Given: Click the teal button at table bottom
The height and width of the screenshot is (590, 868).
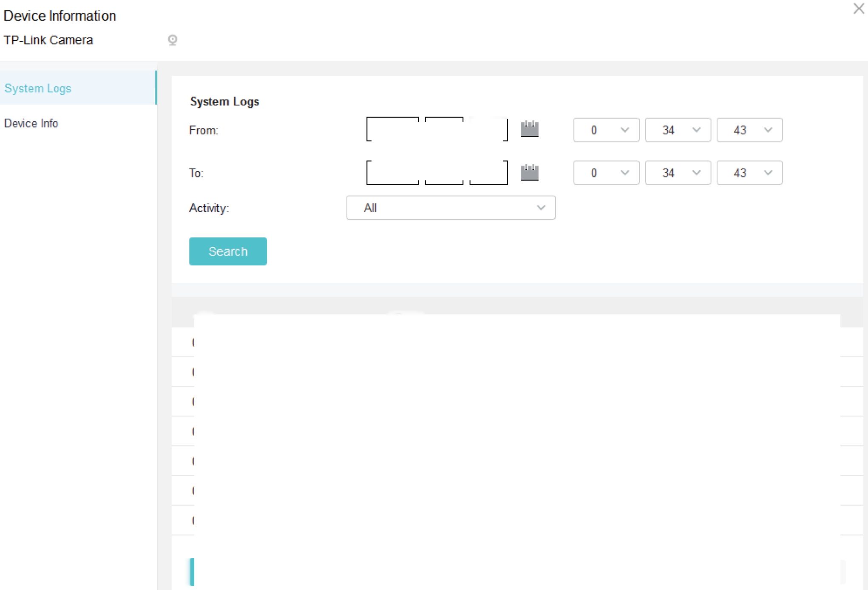Looking at the screenshot, I should pos(192,572).
